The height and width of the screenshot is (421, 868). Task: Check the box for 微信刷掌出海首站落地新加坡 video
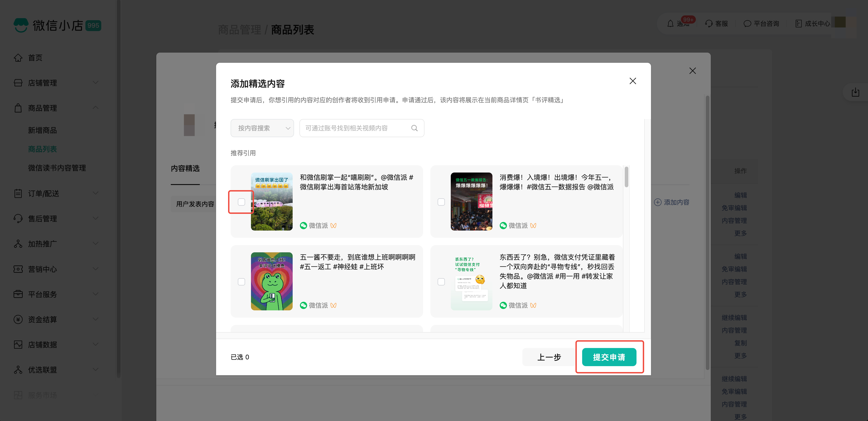242,202
